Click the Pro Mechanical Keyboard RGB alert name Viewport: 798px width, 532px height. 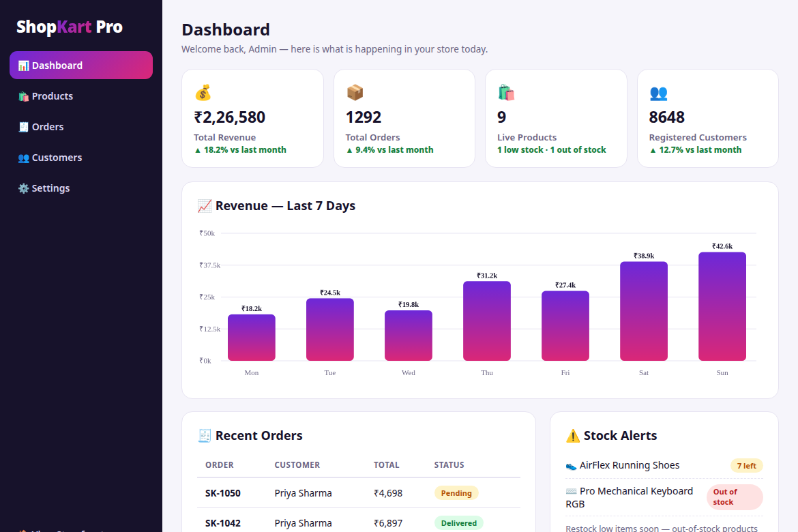630,497
